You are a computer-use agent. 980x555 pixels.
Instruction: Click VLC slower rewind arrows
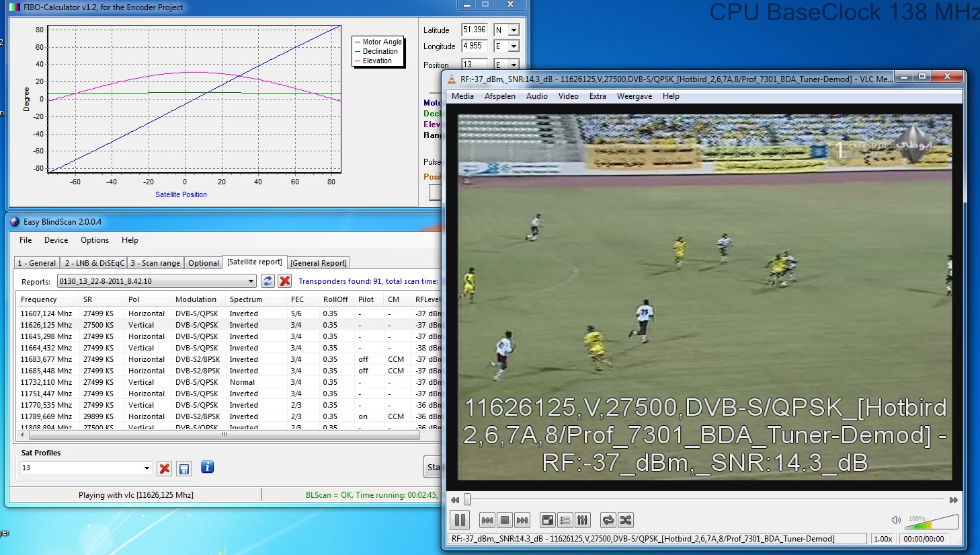pyautogui.click(x=455, y=500)
